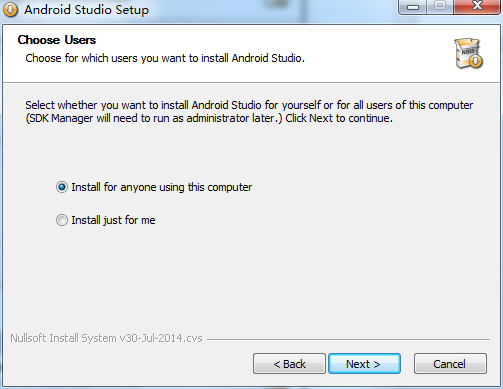Click the 'Install for anyone using this computer' label text

162,187
